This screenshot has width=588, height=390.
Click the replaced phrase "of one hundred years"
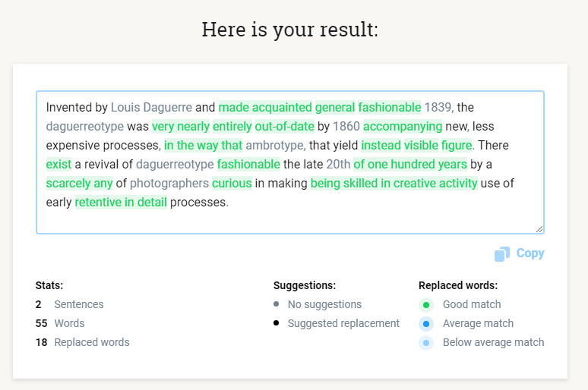point(410,164)
